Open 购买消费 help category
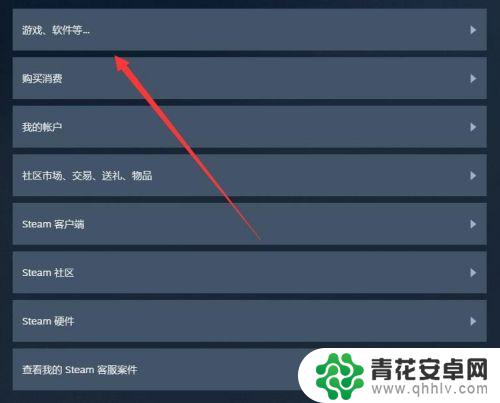The image size is (500, 403). point(250,78)
